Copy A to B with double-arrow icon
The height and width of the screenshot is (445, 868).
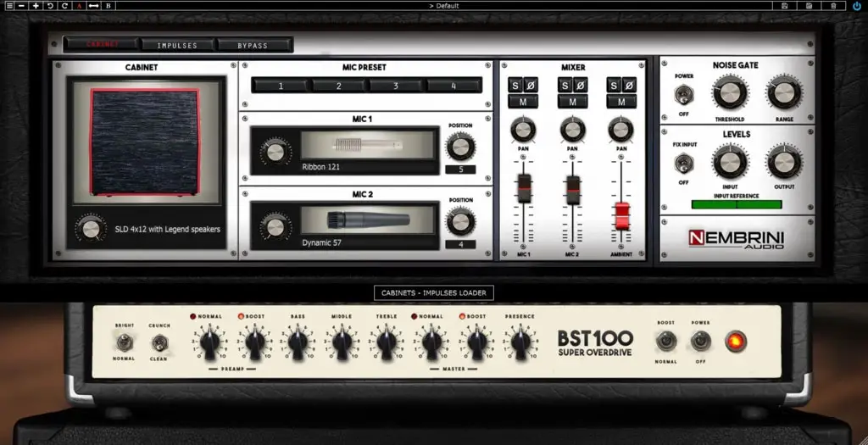93,6
